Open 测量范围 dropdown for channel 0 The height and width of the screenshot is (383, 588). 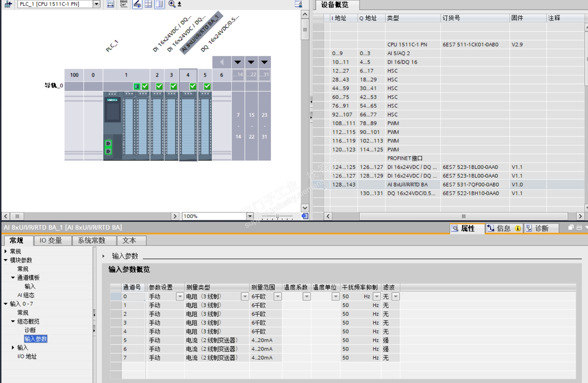(278, 296)
